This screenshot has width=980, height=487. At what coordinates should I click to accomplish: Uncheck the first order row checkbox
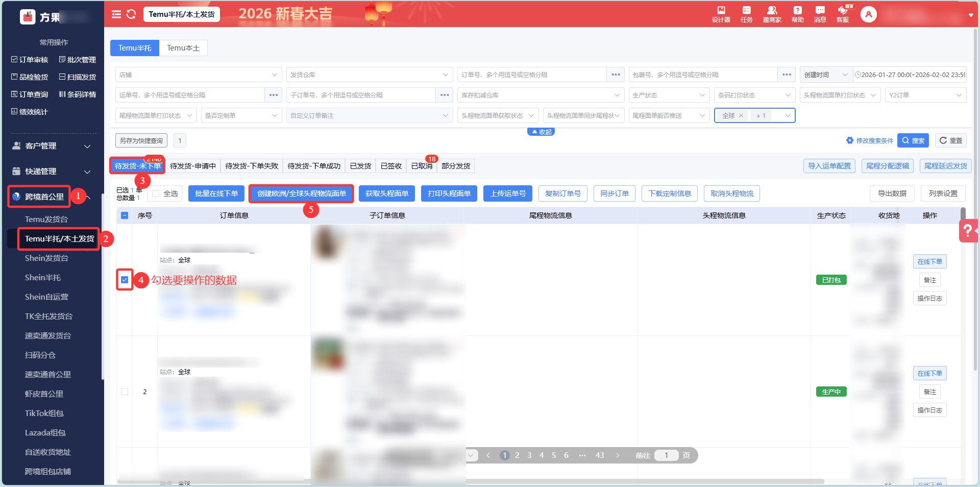click(x=125, y=280)
